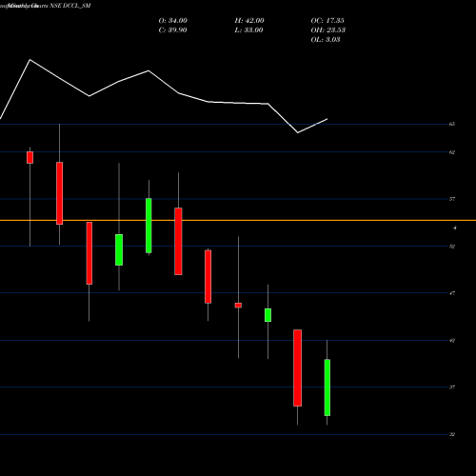Click the open value O: 34.00
Image resolution: width=476 pixels, height=476 pixels.
173,21
